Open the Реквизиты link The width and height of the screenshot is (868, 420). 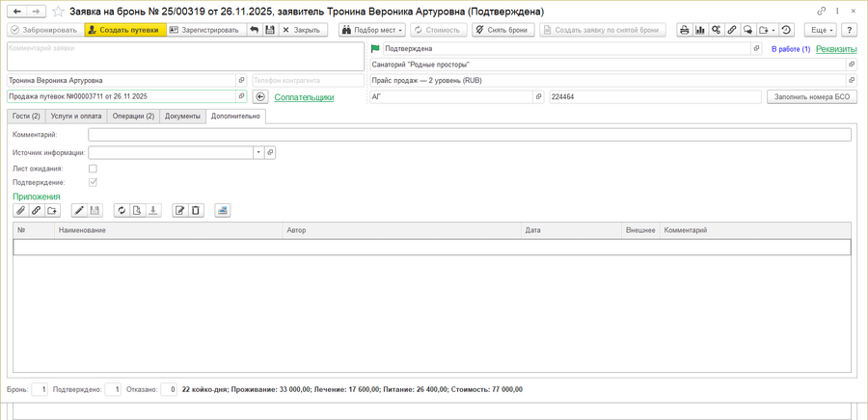[x=836, y=49]
